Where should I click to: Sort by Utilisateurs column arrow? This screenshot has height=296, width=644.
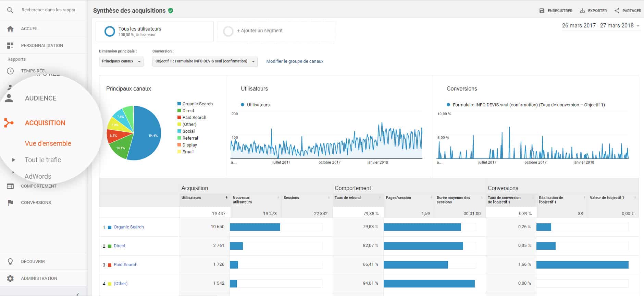tap(226, 198)
